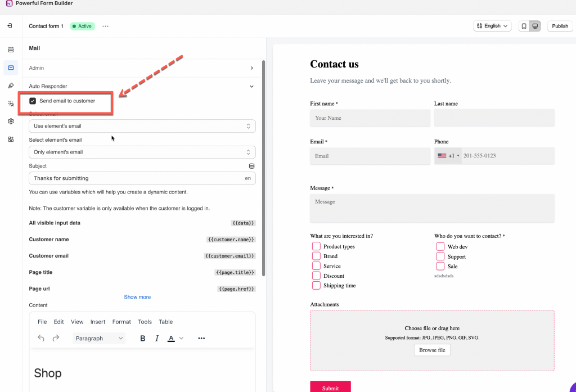Click the Publish button
Screen dimensions: 576x392
(x=560, y=26)
